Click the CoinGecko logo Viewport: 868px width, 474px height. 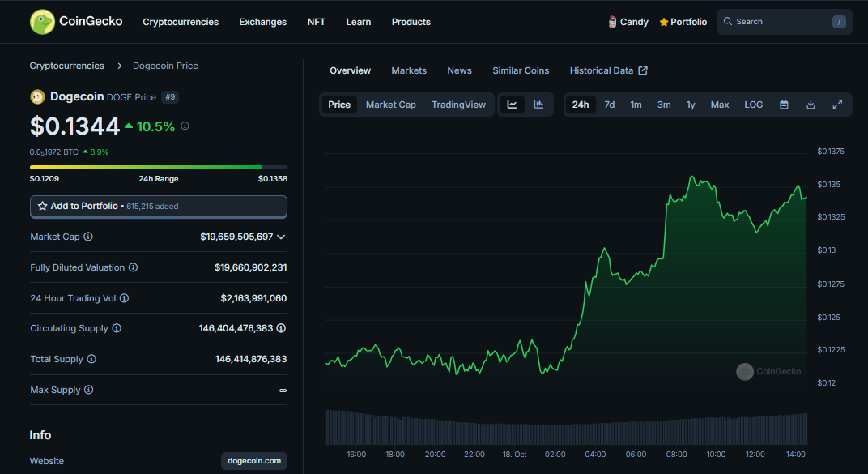click(x=76, y=22)
